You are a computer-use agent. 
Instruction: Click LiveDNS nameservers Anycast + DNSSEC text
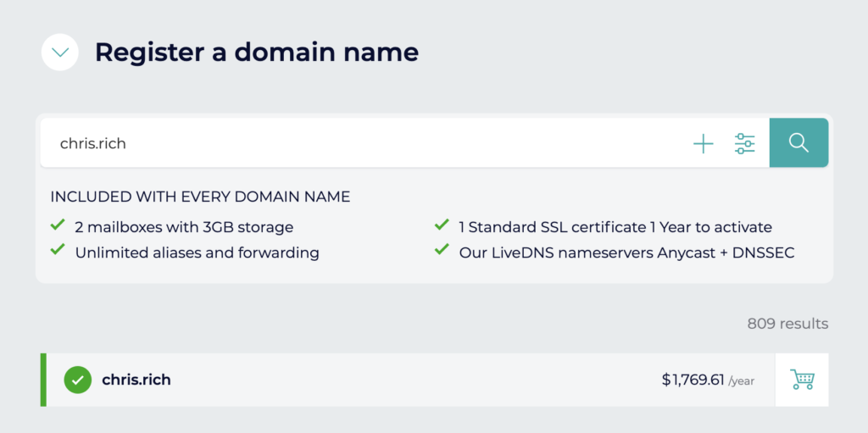[x=626, y=253]
